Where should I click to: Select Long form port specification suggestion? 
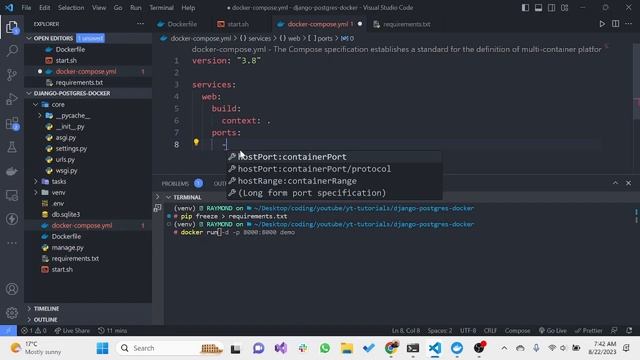334,193
